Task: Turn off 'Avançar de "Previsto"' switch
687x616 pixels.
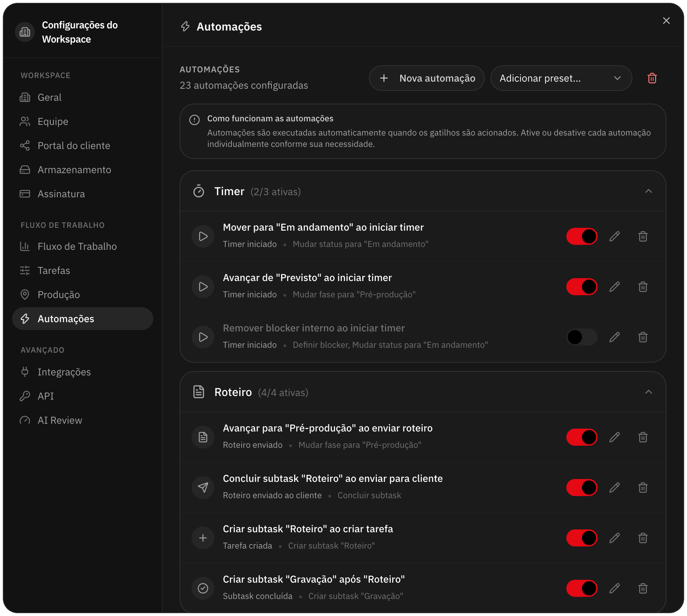Action: pyautogui.click(x=582, y=287)
